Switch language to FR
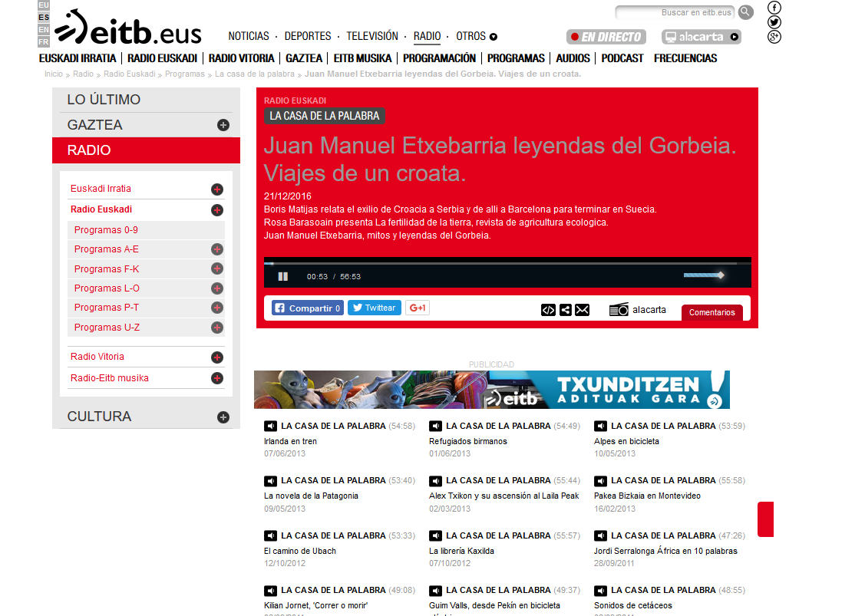The width and height of the screenshot is (865, 616). coord(44,41)
